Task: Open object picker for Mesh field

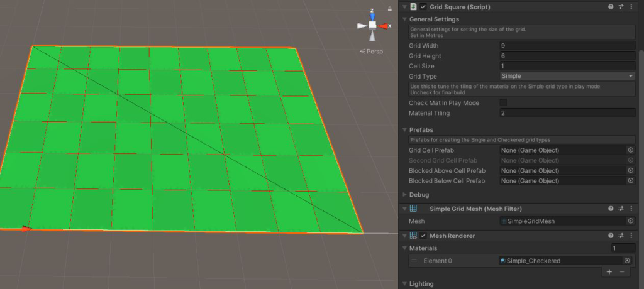Action: (631, 221)
